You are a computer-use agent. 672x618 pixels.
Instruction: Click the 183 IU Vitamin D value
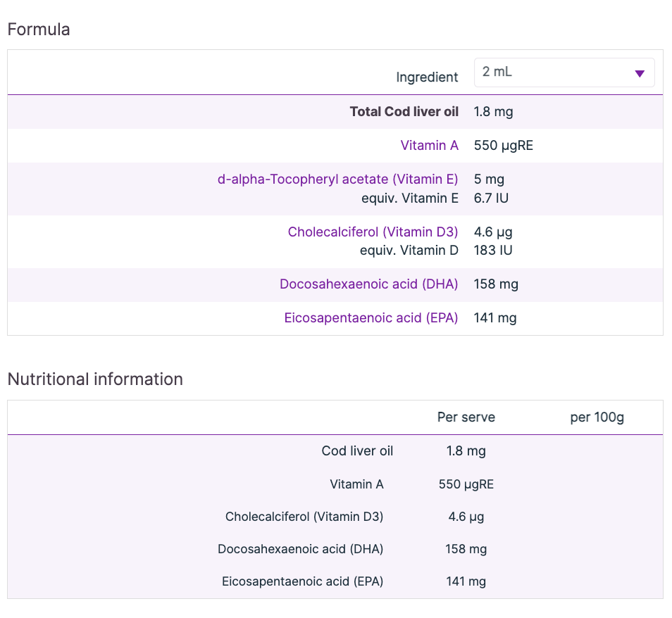[x=493, y=250]
